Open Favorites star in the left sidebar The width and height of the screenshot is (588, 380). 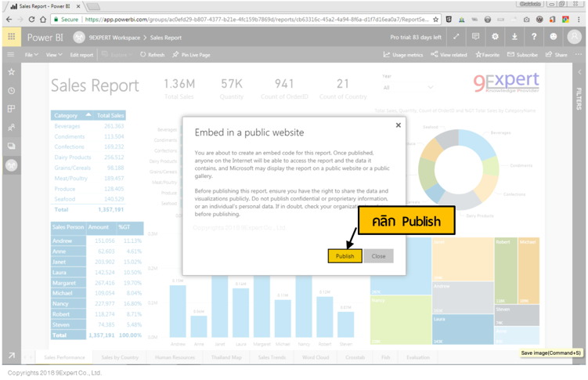coord(11,72)
